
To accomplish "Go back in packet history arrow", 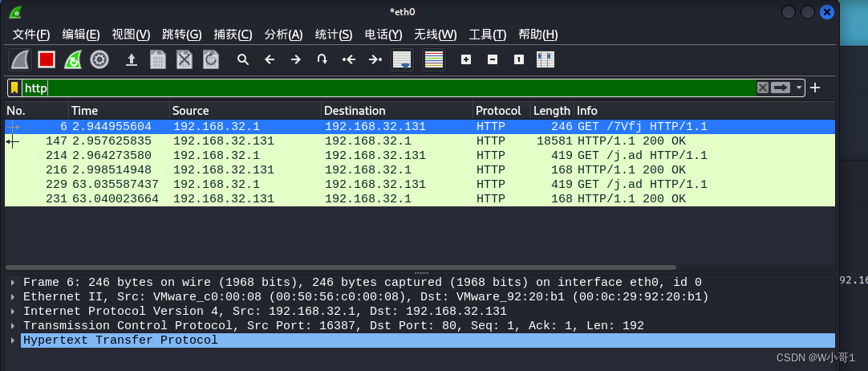I will (x=270, y=59).
